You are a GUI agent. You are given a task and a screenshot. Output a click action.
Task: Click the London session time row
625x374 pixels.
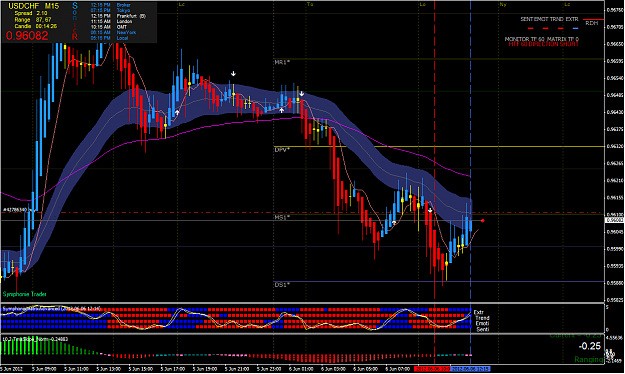111,22
